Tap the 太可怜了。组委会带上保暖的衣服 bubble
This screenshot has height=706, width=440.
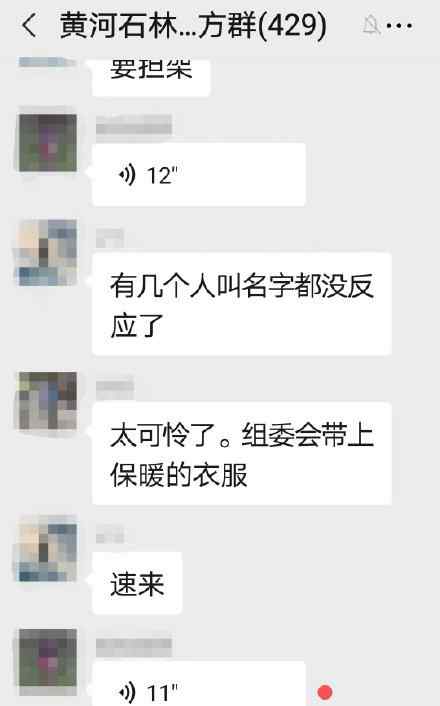point(241,454)
